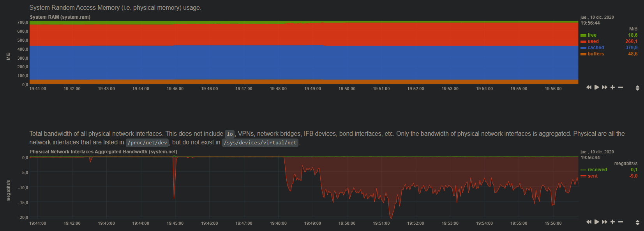This screenshot has height=231, width=644.
Task: Toggle the 'cached' series in the RAM legend
Action: [x=596, y=48]
